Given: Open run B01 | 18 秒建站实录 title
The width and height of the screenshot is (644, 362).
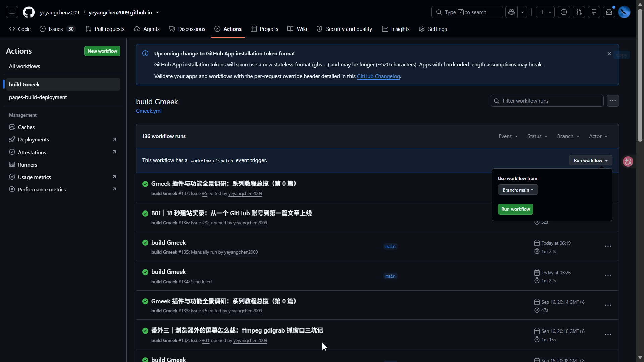Looking at the screenshot, I should 231,213.
